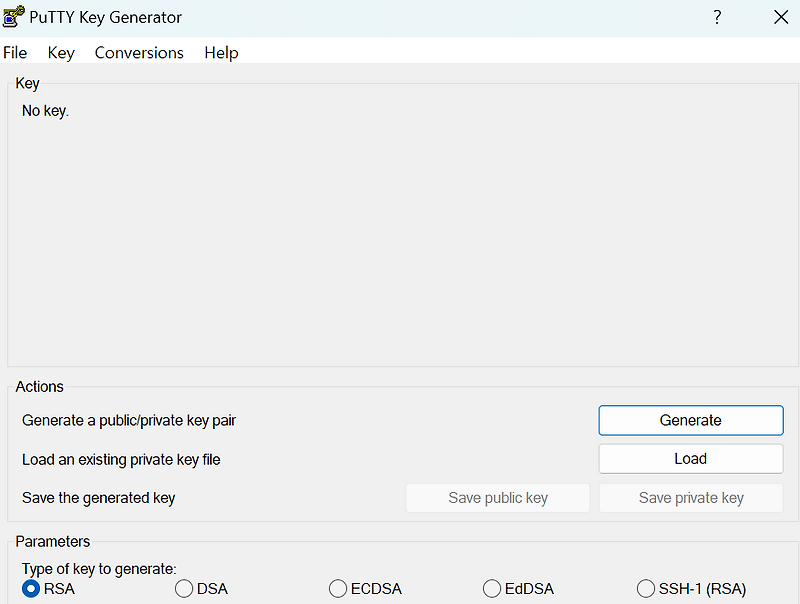Click the Generate button
The height and width of the screenshot is (604, 800).
tap(690, 420)
